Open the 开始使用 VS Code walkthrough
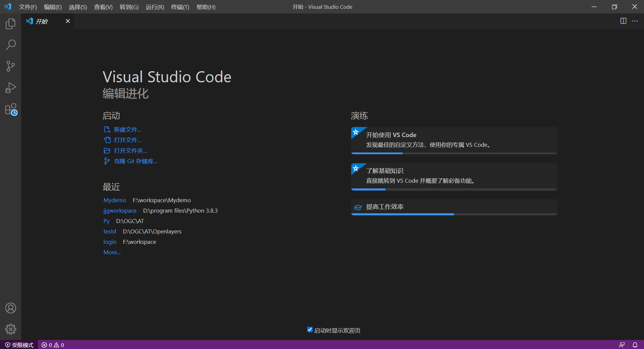644x349 pixels. pos(454,140)
